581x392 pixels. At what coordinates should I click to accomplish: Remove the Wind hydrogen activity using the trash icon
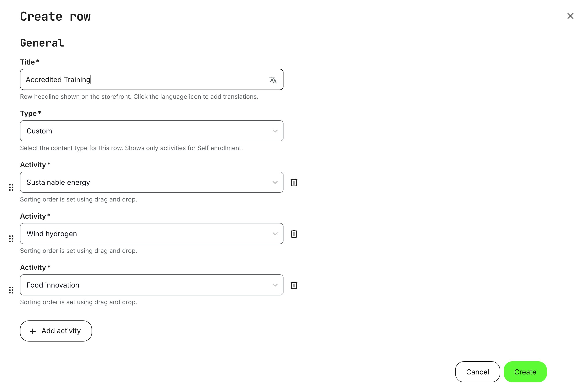pos(294,234)
